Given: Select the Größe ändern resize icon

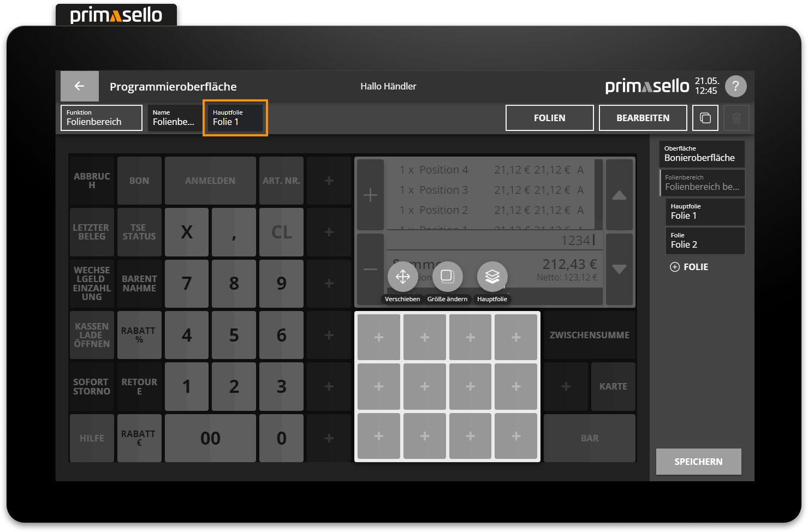Looking at the screenshot, I should pyautogui.click(x=447, y=277).
